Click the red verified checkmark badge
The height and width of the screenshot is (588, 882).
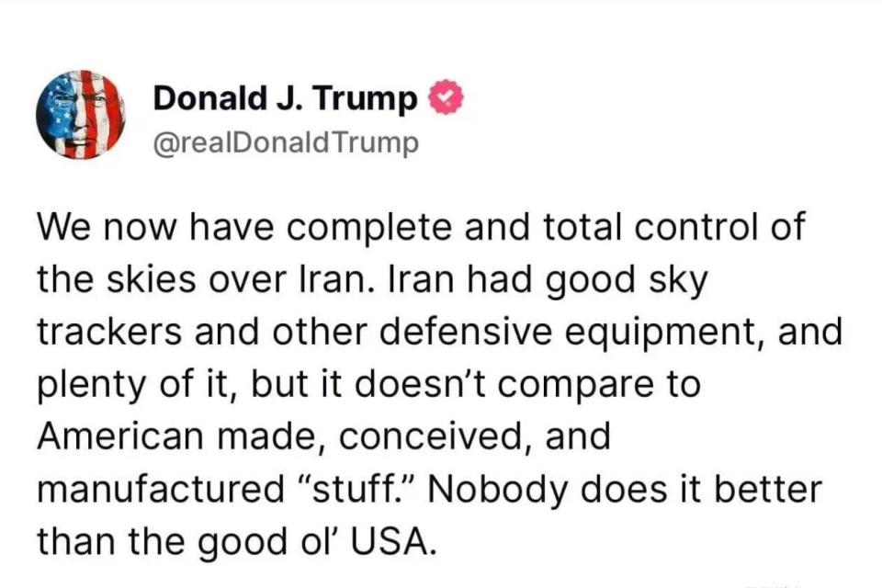pos(446,97)
